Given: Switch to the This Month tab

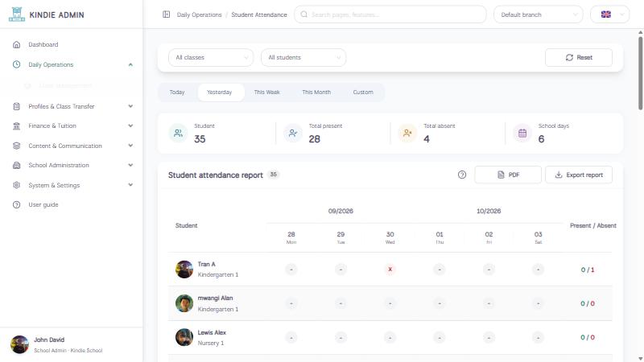Looking at the screenshot, I should coord(316,93).
